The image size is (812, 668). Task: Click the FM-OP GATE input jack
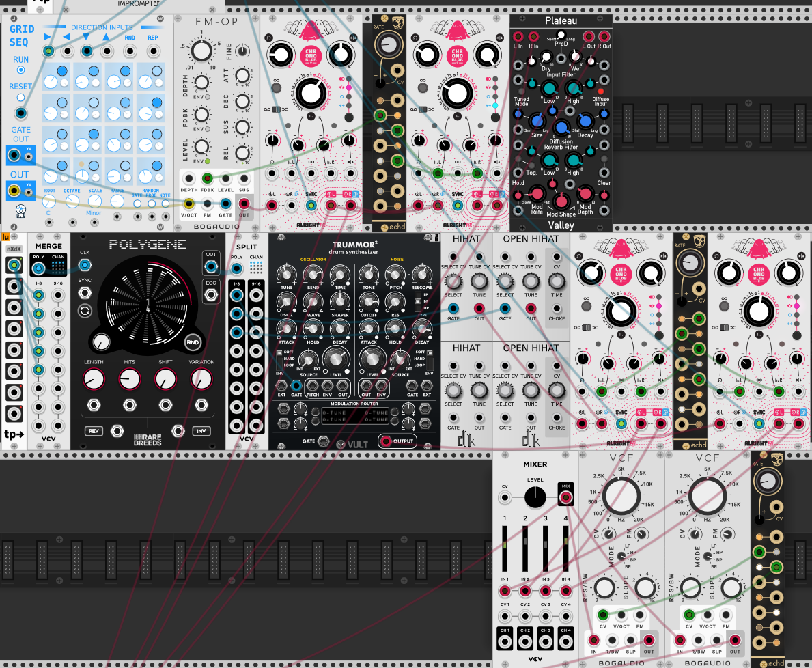tap(225, 204)
